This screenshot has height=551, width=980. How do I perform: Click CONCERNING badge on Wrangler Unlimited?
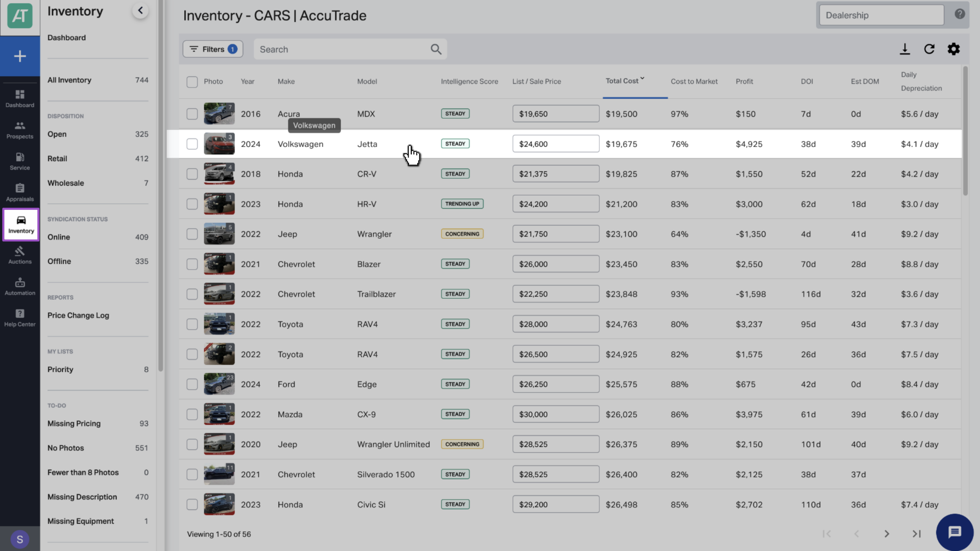click(462, 444)
